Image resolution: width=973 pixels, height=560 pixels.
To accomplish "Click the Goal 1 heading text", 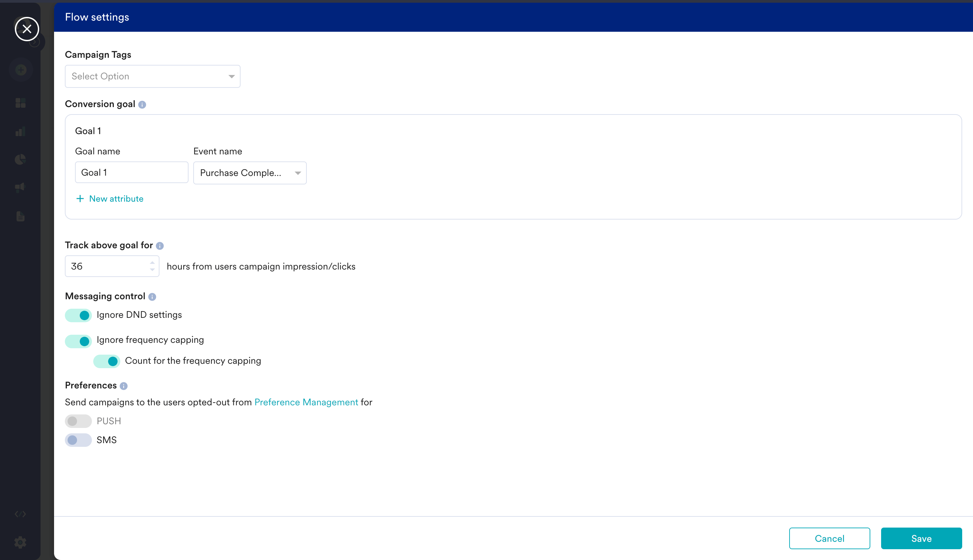I will pos(88,131).
